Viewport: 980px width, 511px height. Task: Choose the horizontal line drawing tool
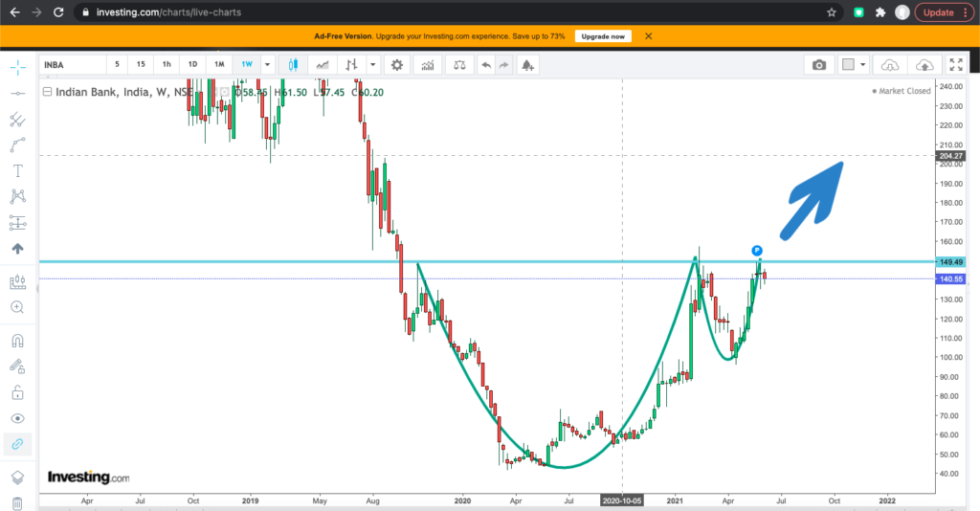click(17, 94)
